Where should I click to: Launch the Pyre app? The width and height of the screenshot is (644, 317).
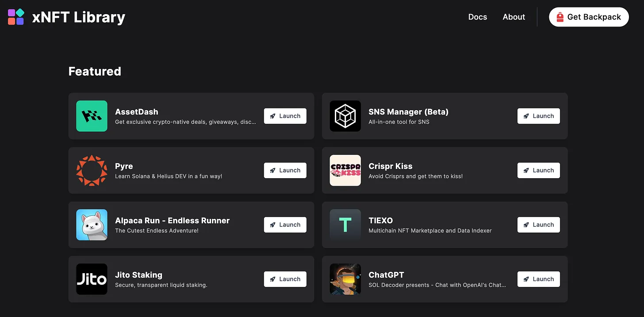[285, 170]
